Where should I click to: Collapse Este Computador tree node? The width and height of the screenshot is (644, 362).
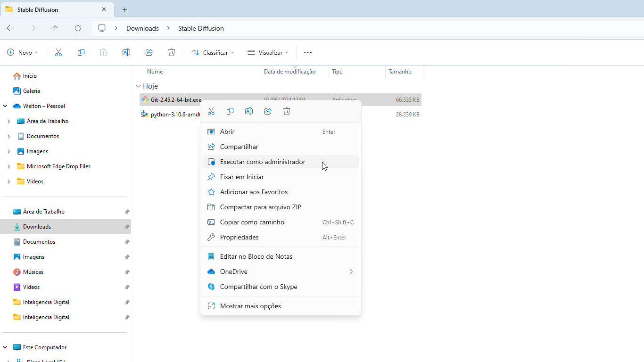[5, 347]
